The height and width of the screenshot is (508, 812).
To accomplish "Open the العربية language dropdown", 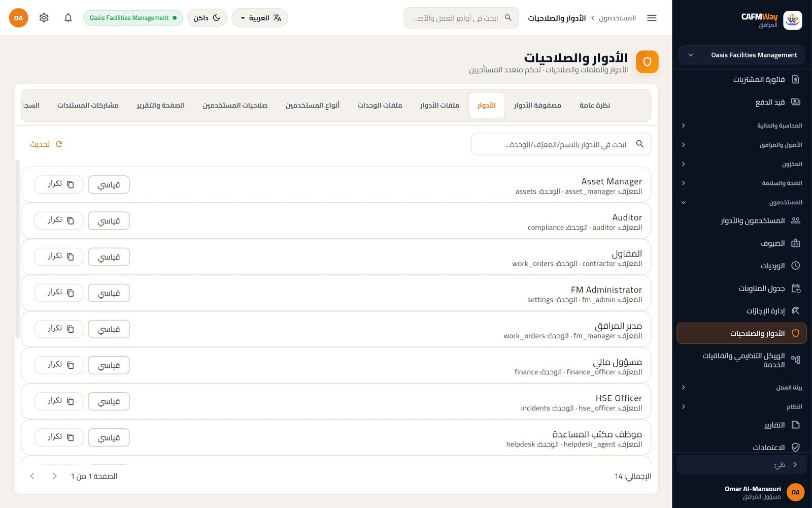I will coord(260,18).
